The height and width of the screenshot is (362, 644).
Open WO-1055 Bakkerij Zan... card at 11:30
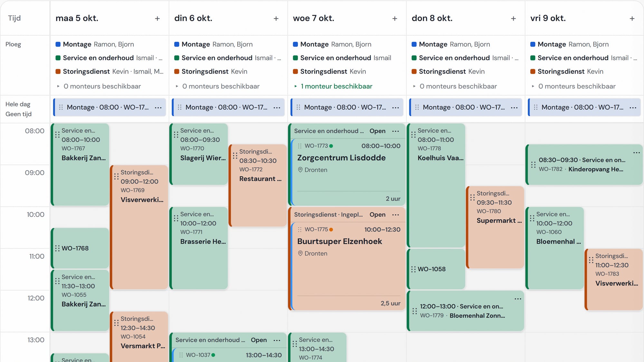click(x=80, y=301)
